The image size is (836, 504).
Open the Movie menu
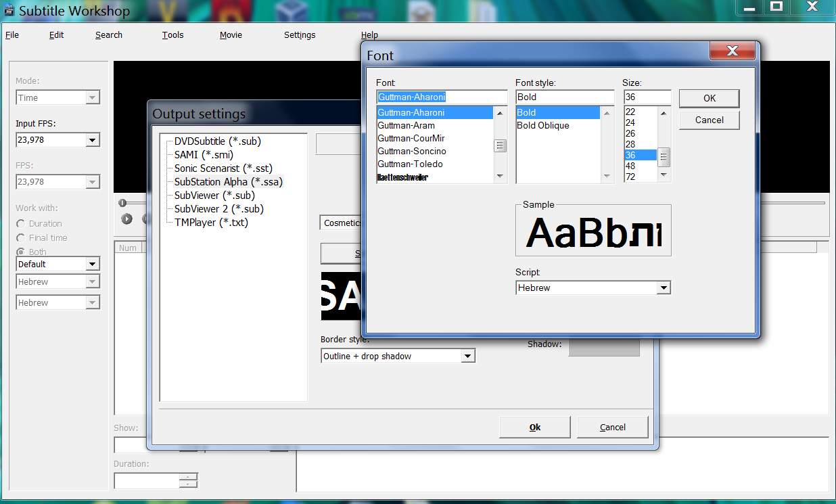[x=231, y=35]
